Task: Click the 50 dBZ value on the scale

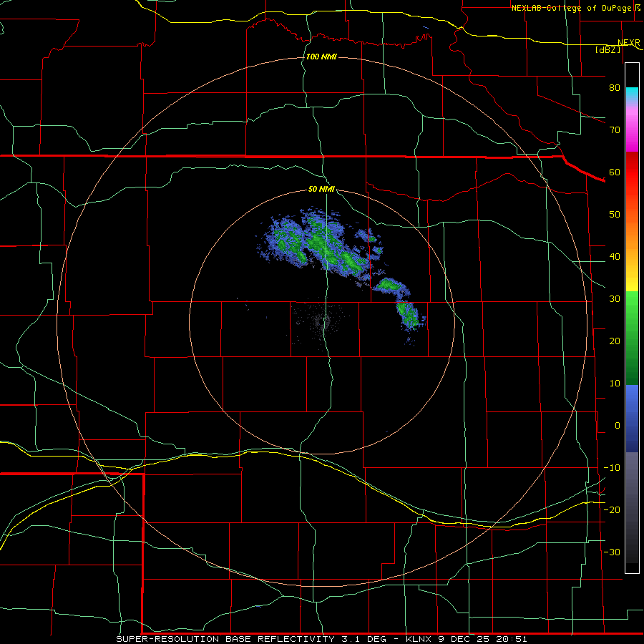Action: point(615,215)
